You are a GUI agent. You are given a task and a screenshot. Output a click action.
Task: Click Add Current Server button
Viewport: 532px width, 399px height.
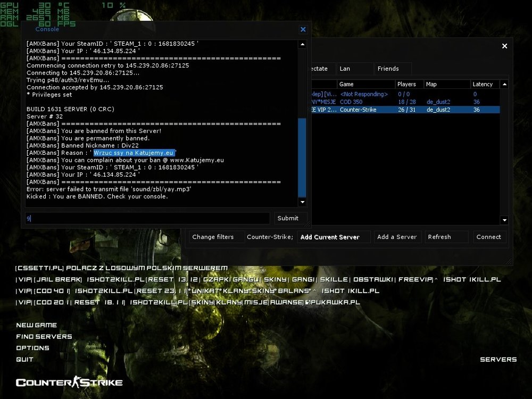coord(334,237)
